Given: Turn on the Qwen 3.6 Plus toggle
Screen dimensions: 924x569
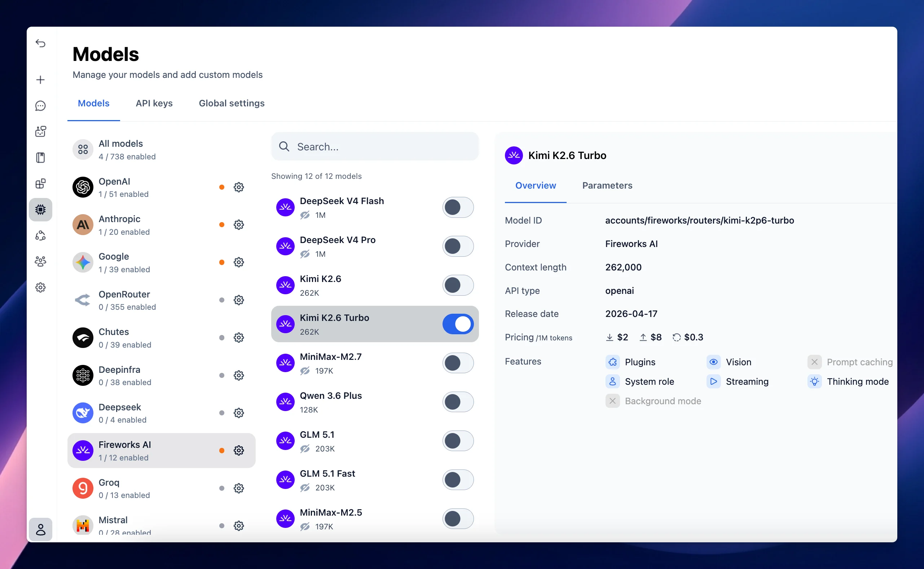Looking at the screenshot, I should pos(458,402).
